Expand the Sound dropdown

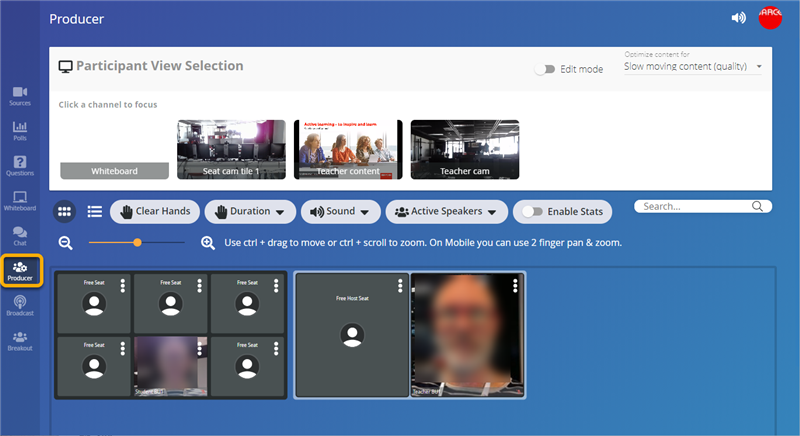340,211
